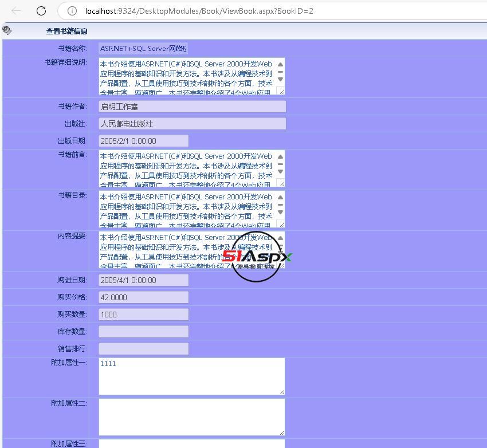Click the 书籍名称 label
The width and height of the screenshot is (487, 448).
coord(73,49)
